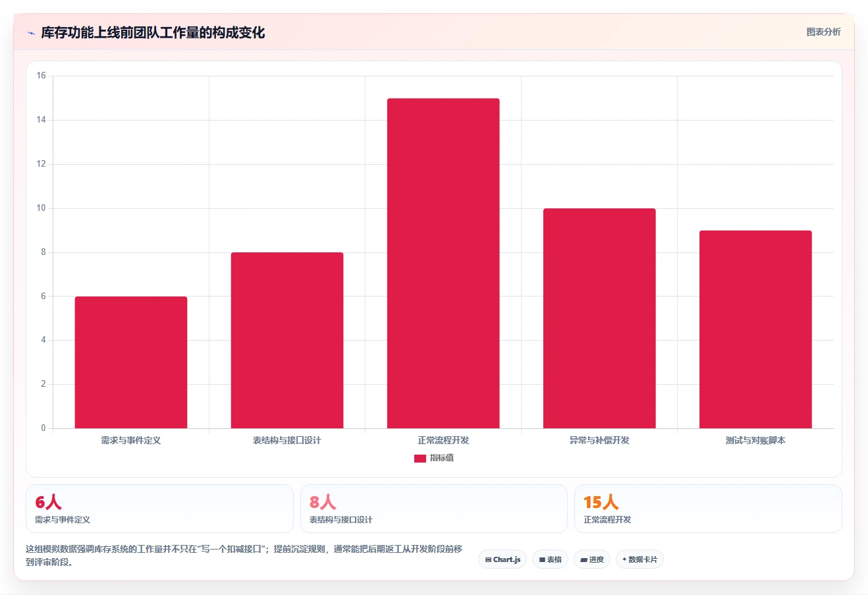
Task: Click the 异常与补偿开发 bar
Action: pos(599,318)
